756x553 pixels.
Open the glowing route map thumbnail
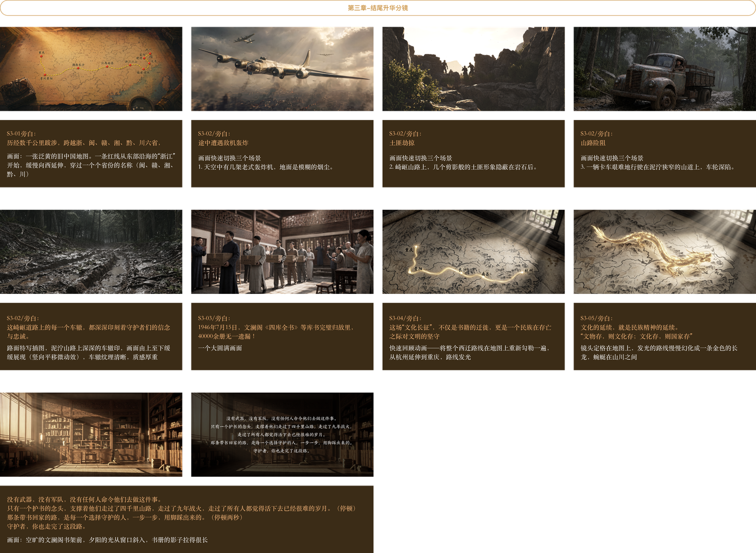click(x=474, y=252)
